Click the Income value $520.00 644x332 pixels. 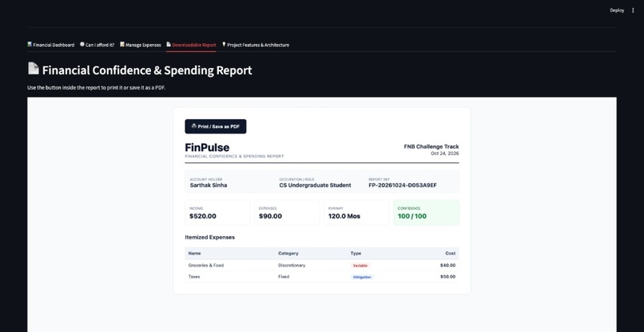(202, 216)
